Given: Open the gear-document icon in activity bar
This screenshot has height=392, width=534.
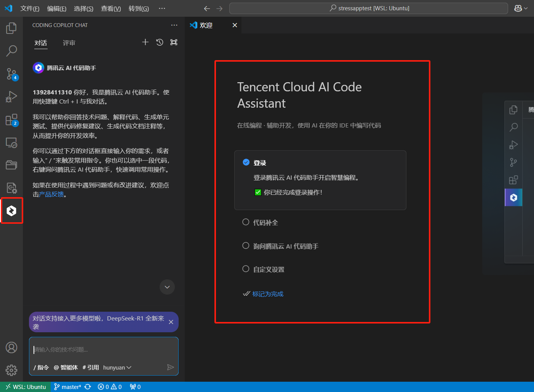Looking at the screenshot, I should (x=11, y=188).
